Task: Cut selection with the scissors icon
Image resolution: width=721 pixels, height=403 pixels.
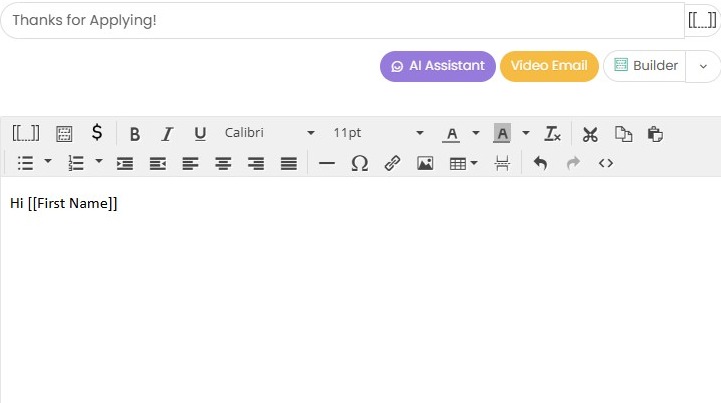Action: tap(590, 134)
